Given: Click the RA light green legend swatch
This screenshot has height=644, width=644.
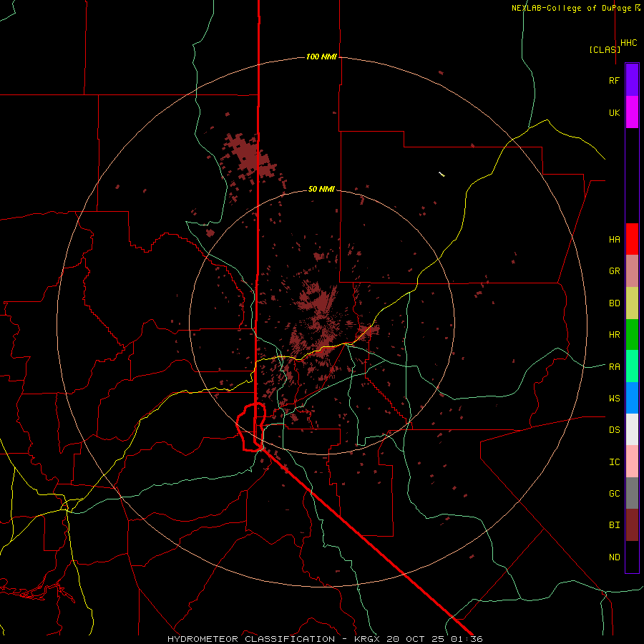Looking at the screenshot, I should [632, 366].
